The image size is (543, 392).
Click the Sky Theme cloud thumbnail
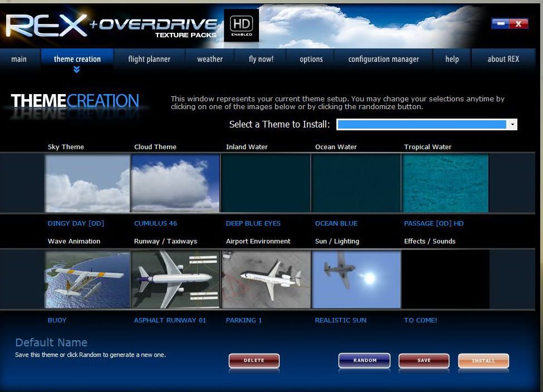pos(87,183)
